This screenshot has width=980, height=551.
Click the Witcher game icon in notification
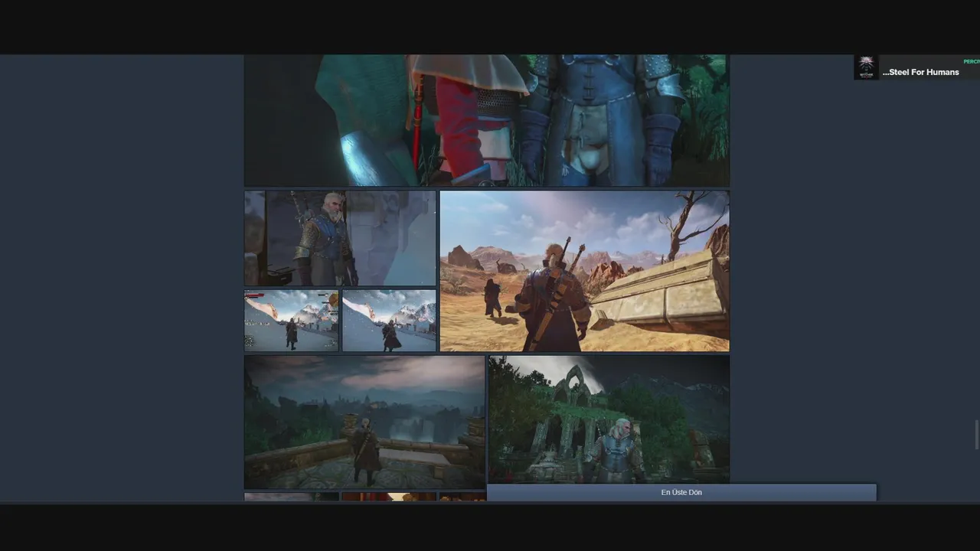[866, 67]
